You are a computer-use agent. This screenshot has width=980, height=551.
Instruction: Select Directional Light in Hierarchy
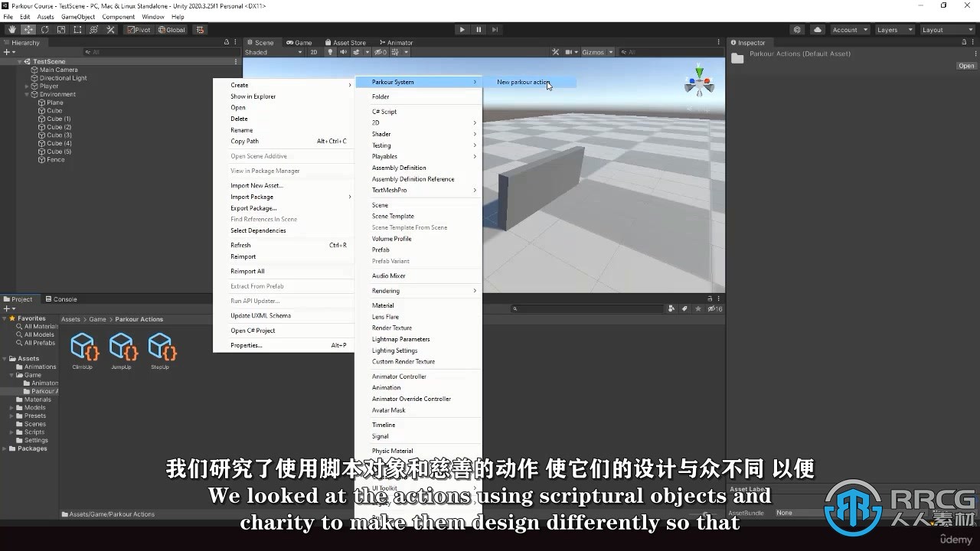[63, 78]
